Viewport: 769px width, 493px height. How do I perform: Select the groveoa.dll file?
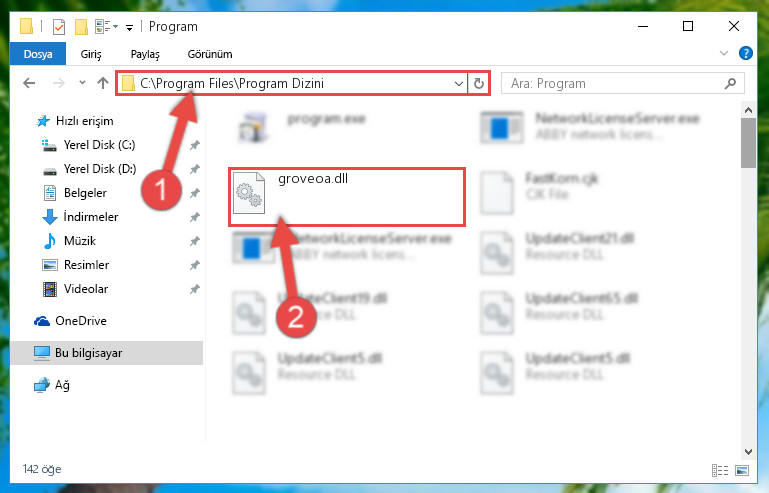347,197
